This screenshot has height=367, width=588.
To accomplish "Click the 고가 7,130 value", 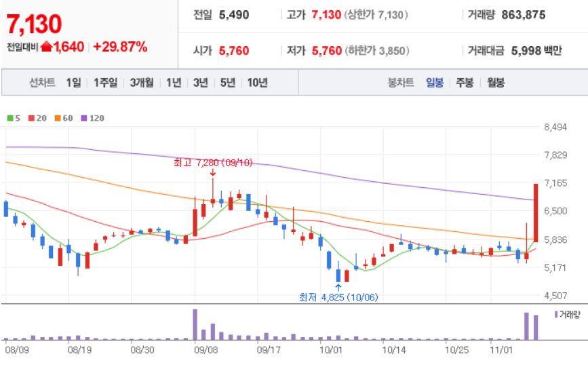I will (x=326, y=15).
